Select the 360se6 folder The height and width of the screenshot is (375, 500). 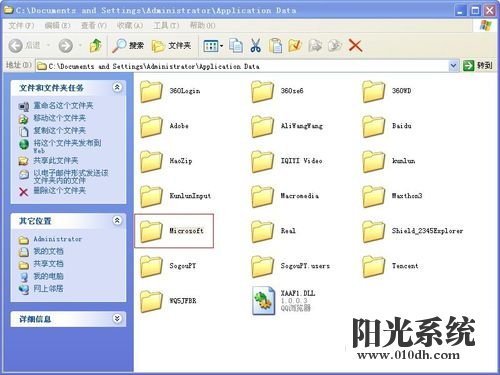click(277, 91)
